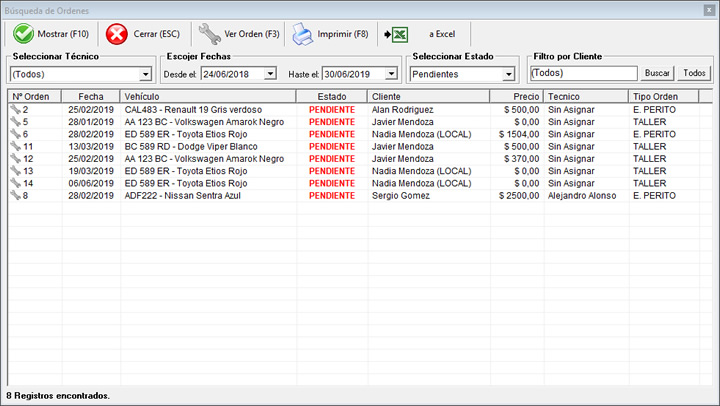Select wrench icon of order 8 row
The image size is (720, 406).
[15, 195]
